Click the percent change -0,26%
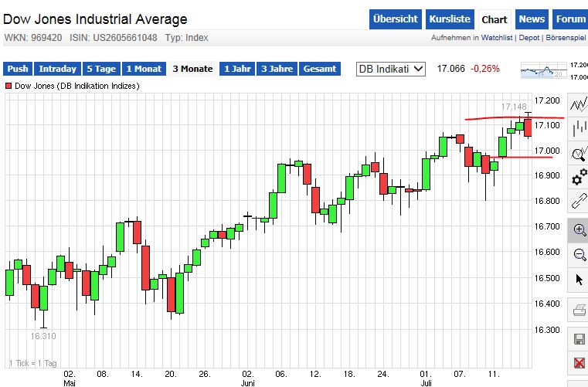The width and height of the screenshot is (588, 387). click(485, 69)
